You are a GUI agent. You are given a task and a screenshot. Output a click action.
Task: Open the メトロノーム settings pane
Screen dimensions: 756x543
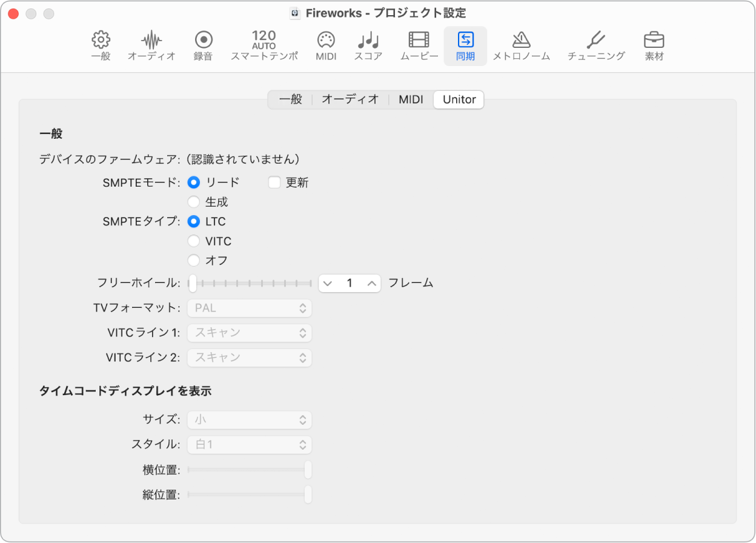[x=522, y=45]
